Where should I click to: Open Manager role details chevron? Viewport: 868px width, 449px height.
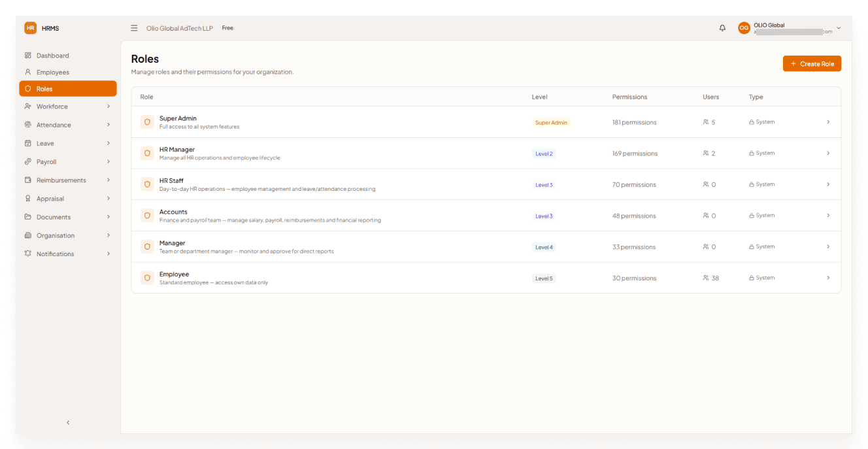point(828,247)
